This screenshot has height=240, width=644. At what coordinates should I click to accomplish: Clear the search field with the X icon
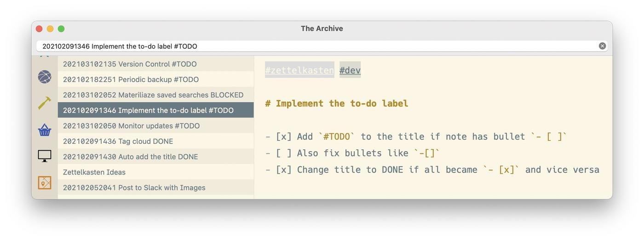point(602,46)
